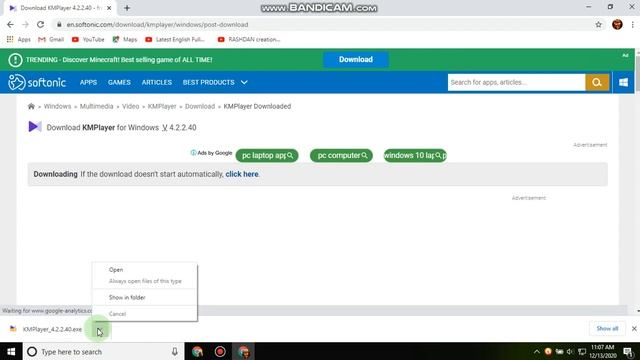Open the RASHDAN creation bookmark
This screenshot has height=360, width=640.
249,40
